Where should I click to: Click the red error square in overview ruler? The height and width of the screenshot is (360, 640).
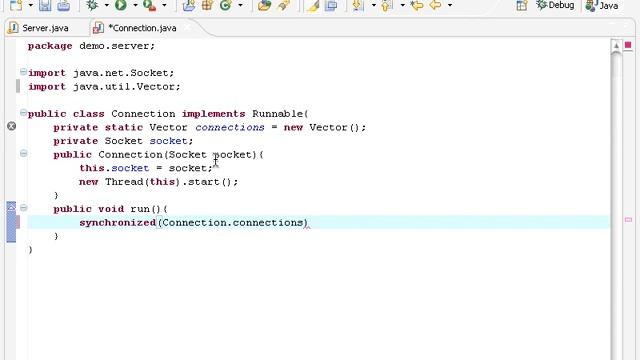628,44
